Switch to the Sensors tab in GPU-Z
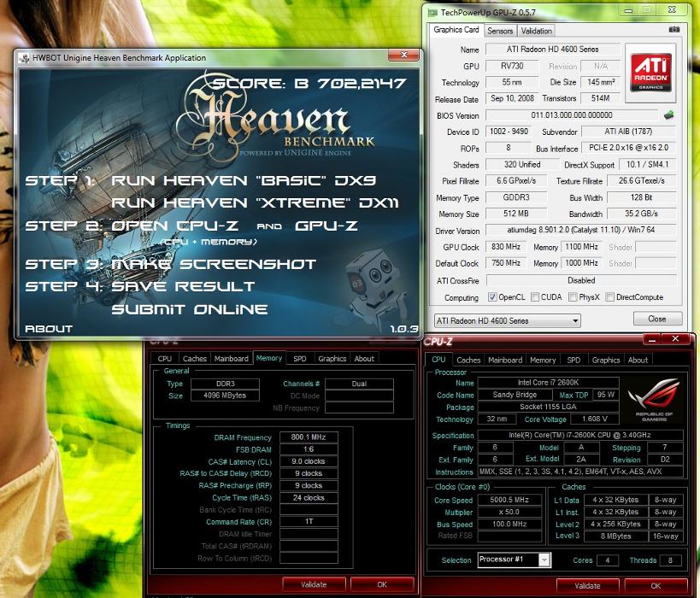 (x=500, y=31)
